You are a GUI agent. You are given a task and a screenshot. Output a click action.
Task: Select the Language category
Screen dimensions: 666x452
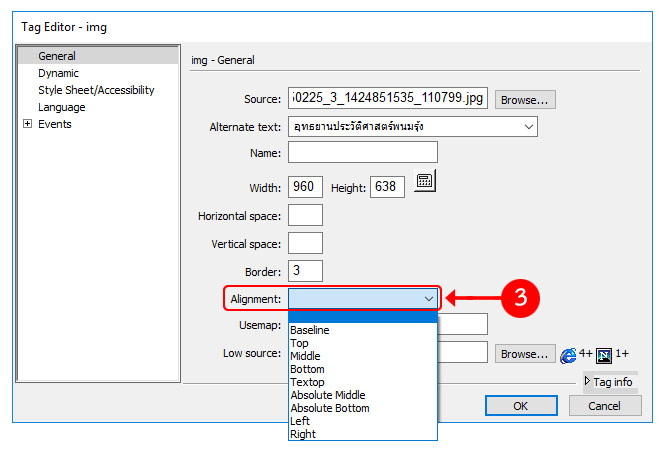coord(61,107)
